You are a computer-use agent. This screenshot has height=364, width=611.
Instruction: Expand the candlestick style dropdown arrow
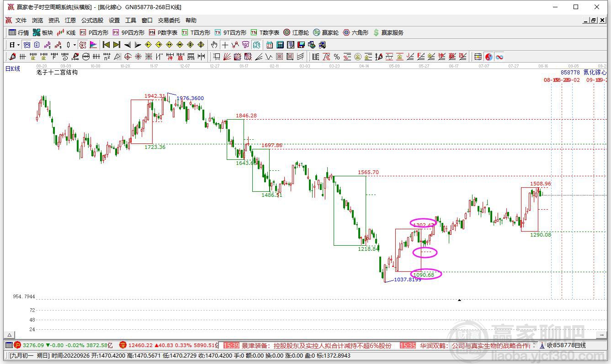[x=74, y=45]
